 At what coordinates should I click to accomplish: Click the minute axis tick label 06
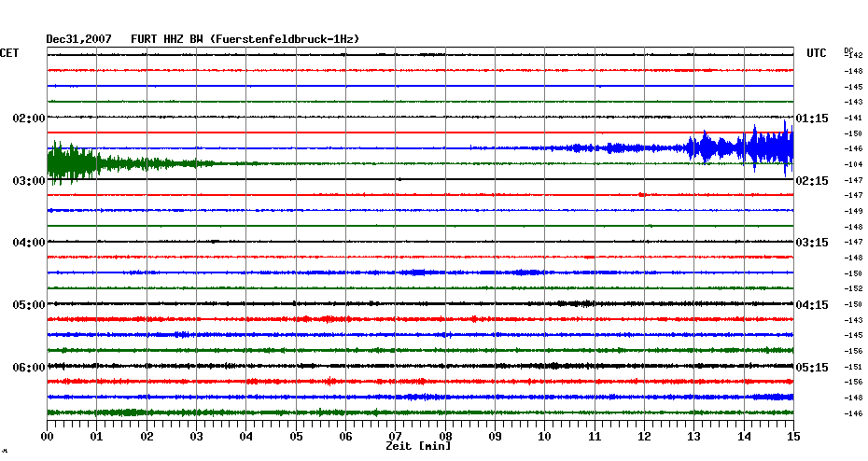345,437
